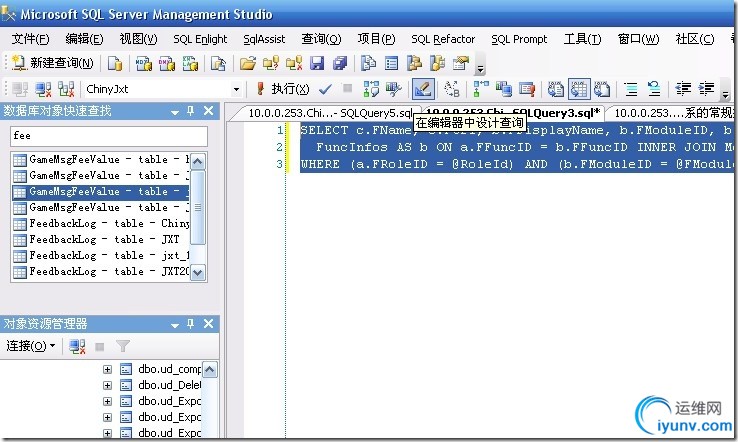Viewport: 738px width, 442px height.
Task: Show the Object Explorer via toolbar icon
Action: 414,63
